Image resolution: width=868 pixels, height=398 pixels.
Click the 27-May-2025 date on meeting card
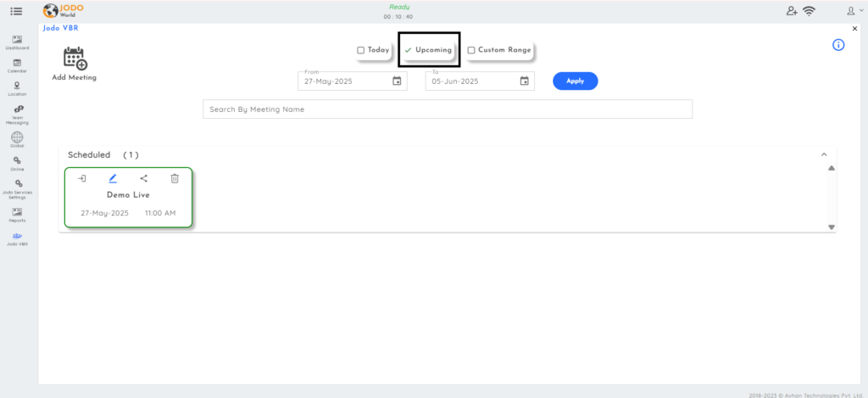[104, 213]
